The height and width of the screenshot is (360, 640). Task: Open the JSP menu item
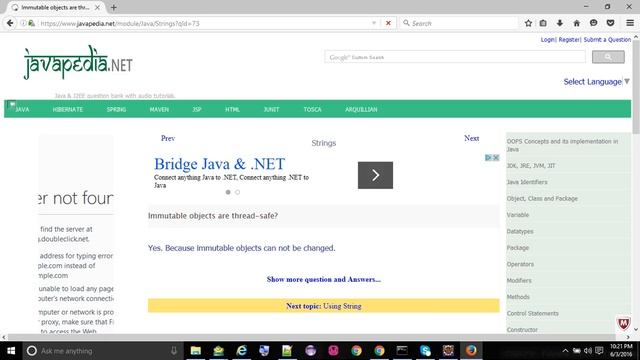(x=197, y=109)
